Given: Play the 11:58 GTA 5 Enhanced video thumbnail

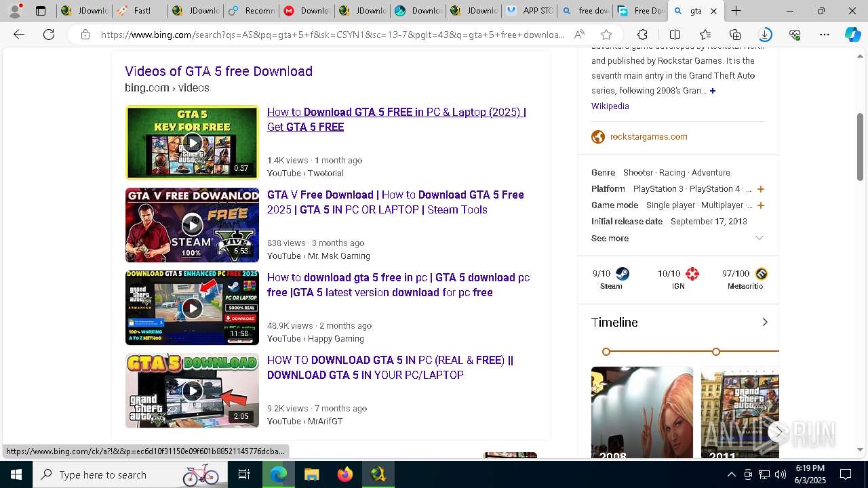Looking at the screenshot, I should (192, 308).
